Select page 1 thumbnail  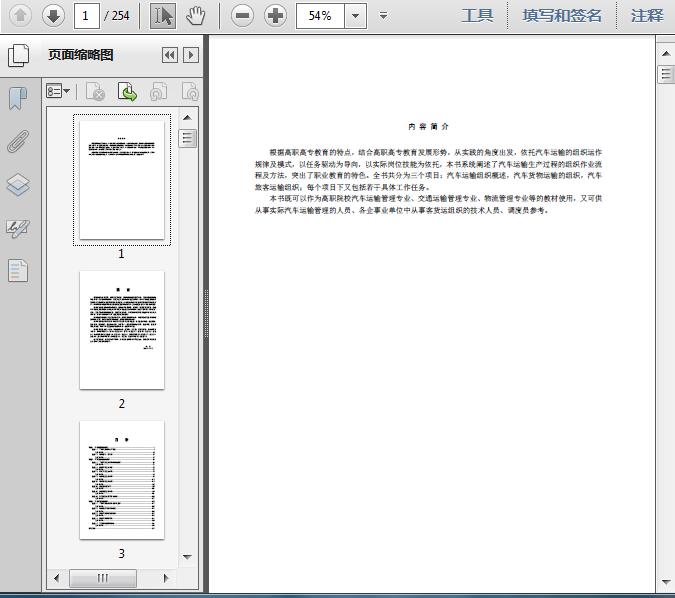pyautogui.click(x=122, y=180)
